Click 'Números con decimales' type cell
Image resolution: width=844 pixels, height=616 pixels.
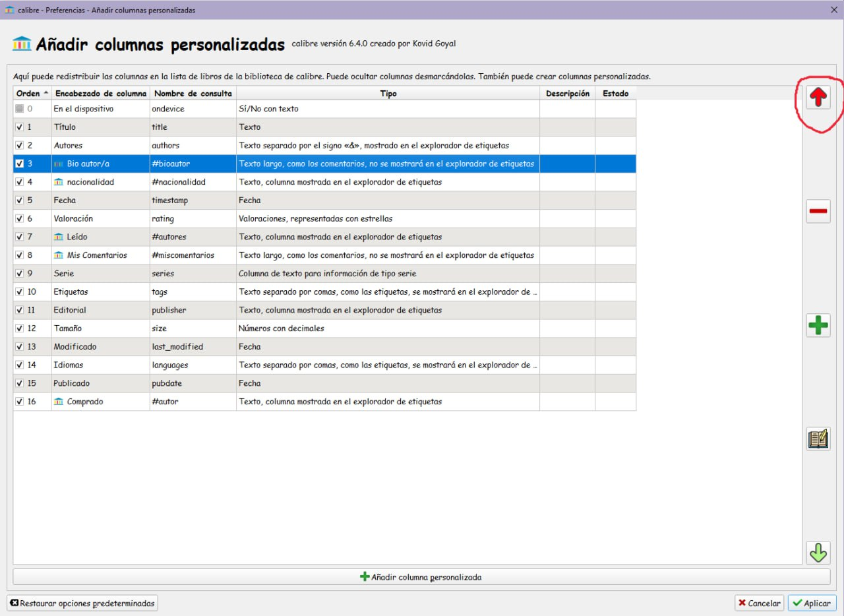[388, 328]
